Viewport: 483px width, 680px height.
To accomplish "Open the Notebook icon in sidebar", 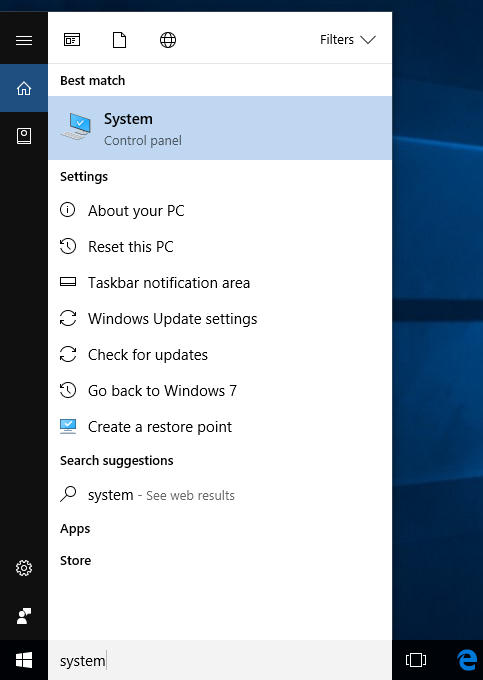I will pyautogui.click(x=24, y=136).
